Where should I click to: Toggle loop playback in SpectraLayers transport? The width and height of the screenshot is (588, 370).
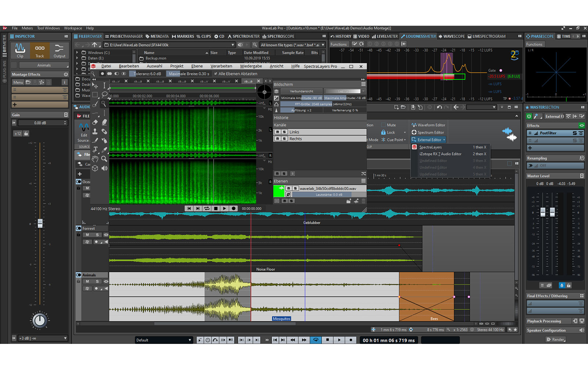207,208
